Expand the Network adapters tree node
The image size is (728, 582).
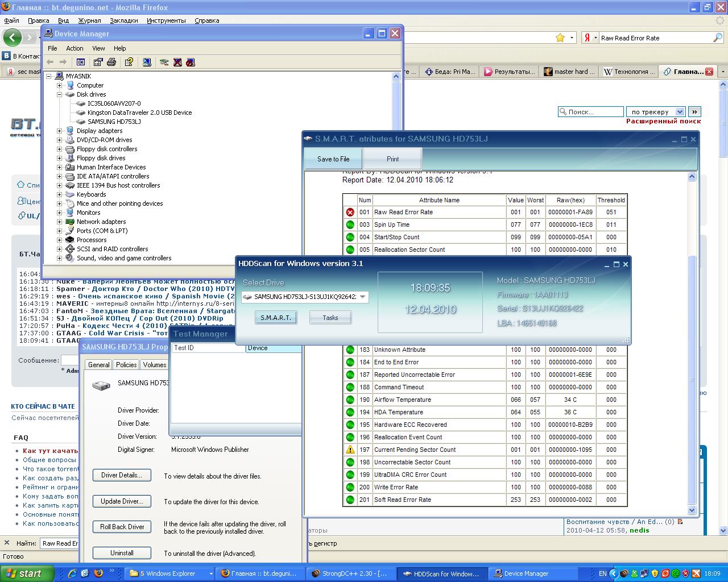tap(59, 222)
